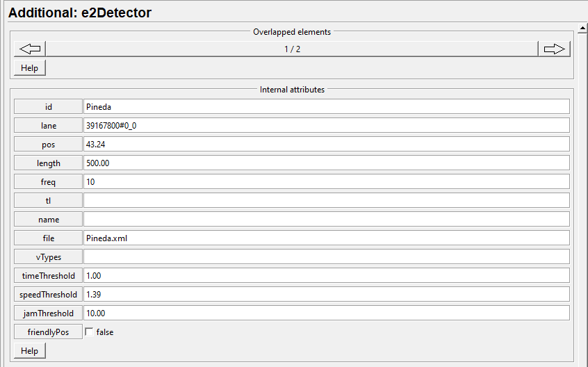Go to next overlapped element arrow
Screen dimensions: 588x367
tap(554, 49)
